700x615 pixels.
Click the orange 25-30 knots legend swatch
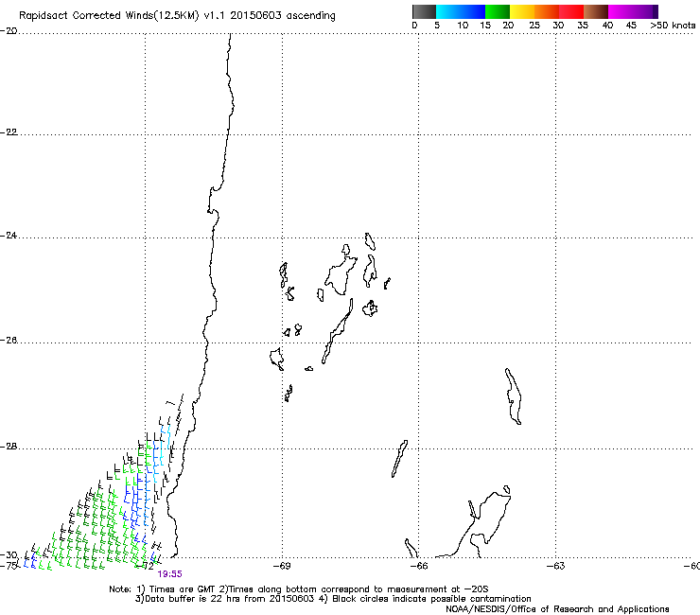click(547, 11)
